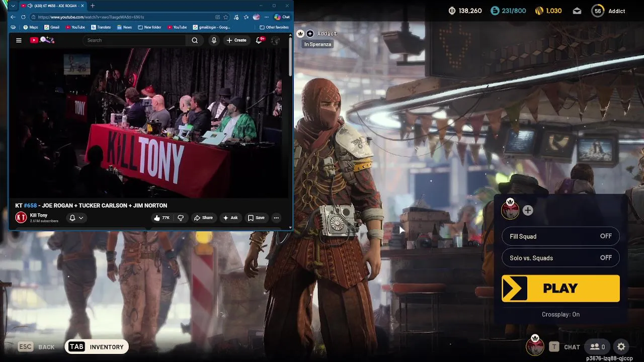Open browser settings and more ellipsis

point(267,17)
